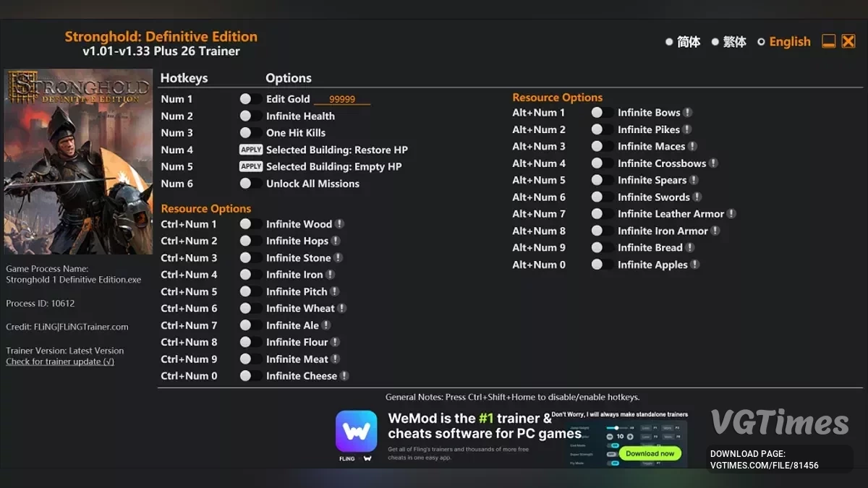Click Check for trainer update link
Viewport: 868px width, 488px height.
click(x=60, y=361)
